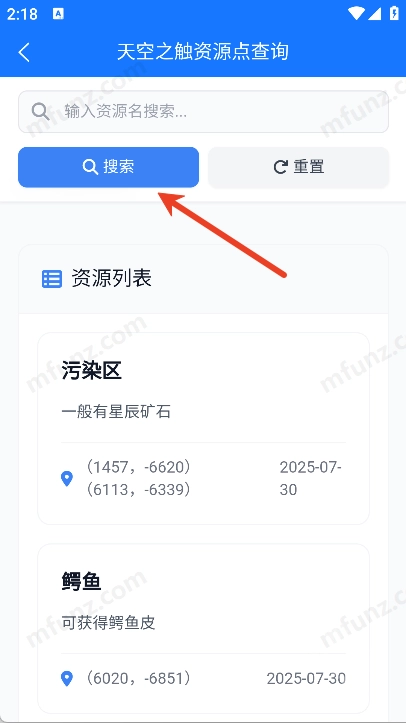This screenshot has width=406, height=723.
Task: Open the 污染区 resource card
Action: (x=203, y=428)
